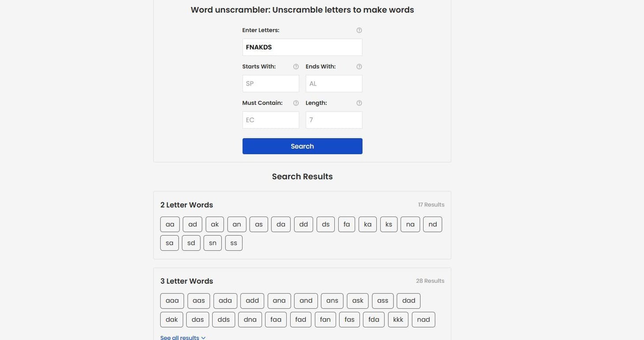Select 'ask' from the 3 letter words

(357, 299)
